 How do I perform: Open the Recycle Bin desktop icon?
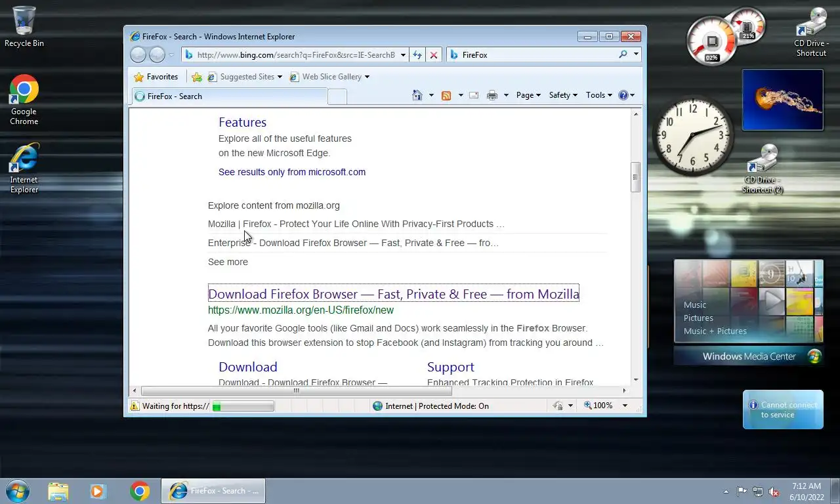click(24, 27)
